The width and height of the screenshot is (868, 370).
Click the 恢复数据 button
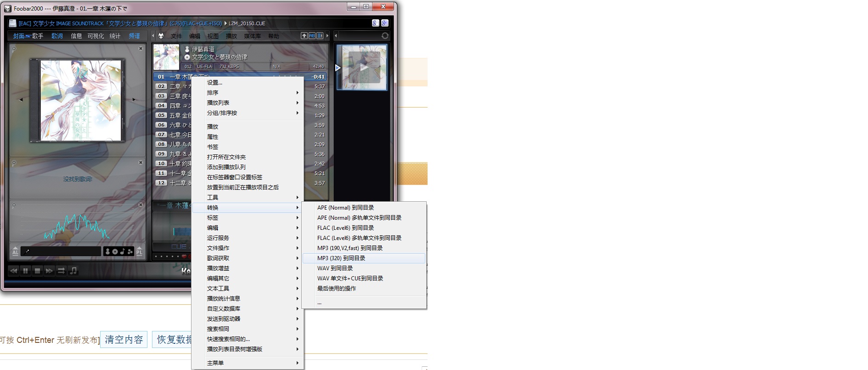(172, 340)
